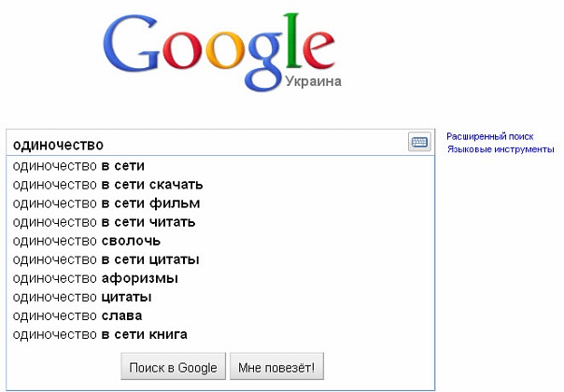Open the "Расширенный поиск" link
This screenshot has width=564, height=392.
coord(489,136)
